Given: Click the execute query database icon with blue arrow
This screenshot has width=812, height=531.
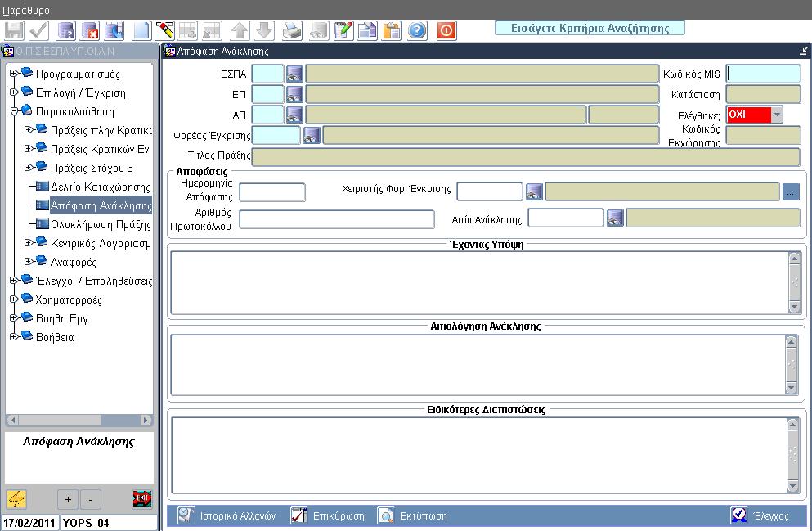Looking at the screenshot, I should (x=114, y=30).
